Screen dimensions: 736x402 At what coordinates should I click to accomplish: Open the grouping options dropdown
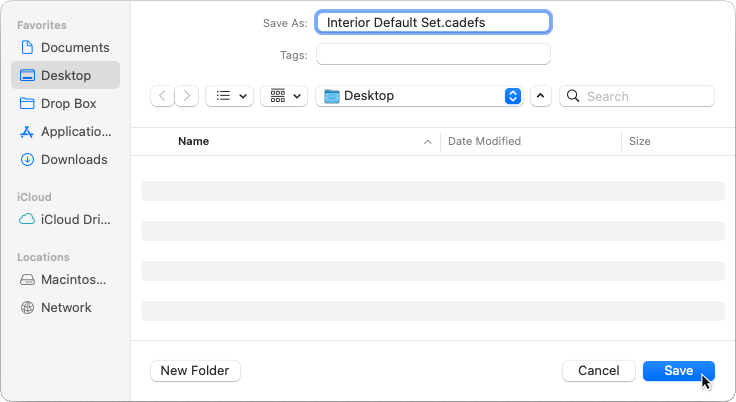pos(284,96)
